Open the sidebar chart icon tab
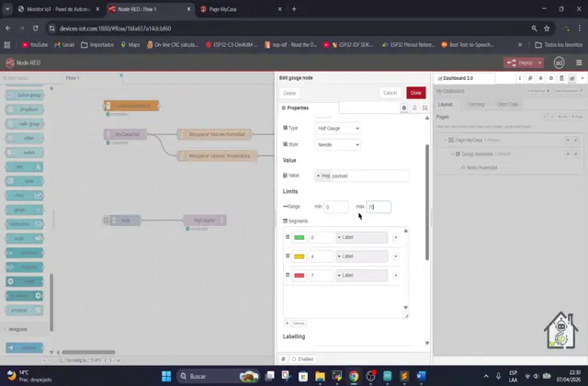Image resolution: width=588 pixels, height=386 pixels. point(571,78)
